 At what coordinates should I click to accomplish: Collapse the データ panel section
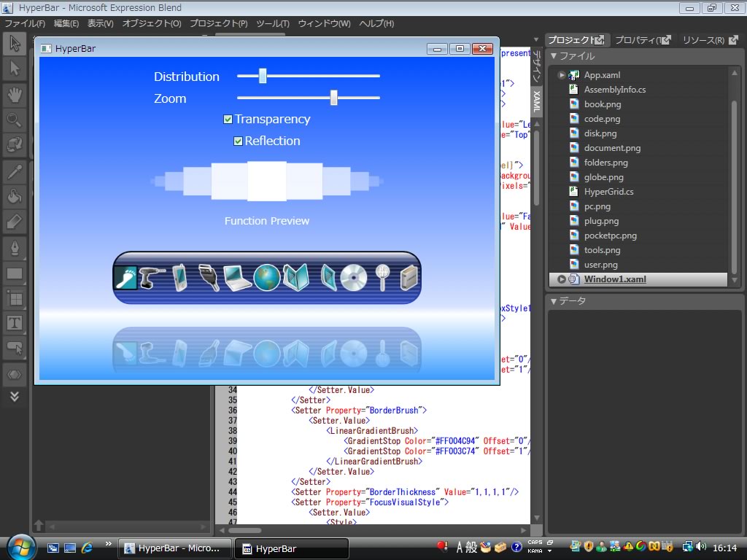coord(554,301)
